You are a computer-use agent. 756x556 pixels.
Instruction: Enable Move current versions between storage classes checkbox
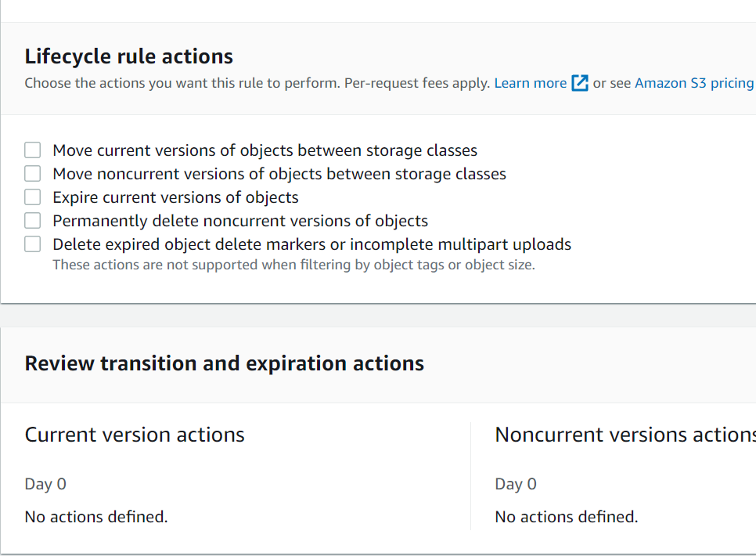[x=32, y=150]
